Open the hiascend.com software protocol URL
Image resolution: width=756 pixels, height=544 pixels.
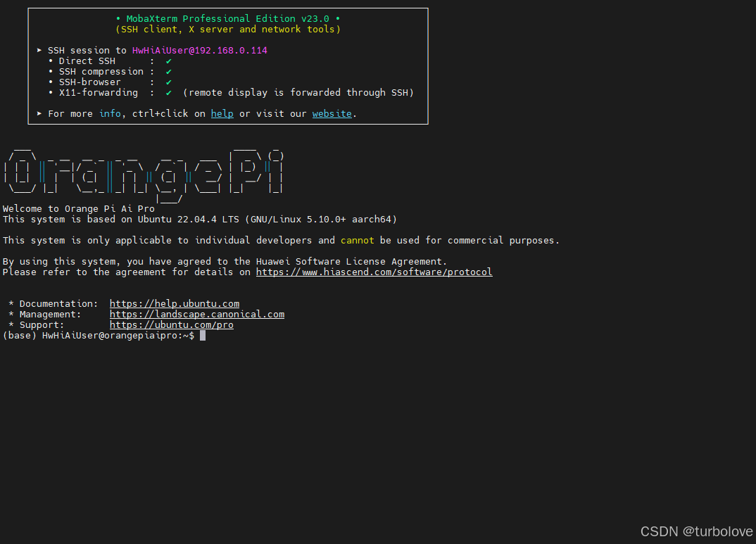[x=374, y=272]
